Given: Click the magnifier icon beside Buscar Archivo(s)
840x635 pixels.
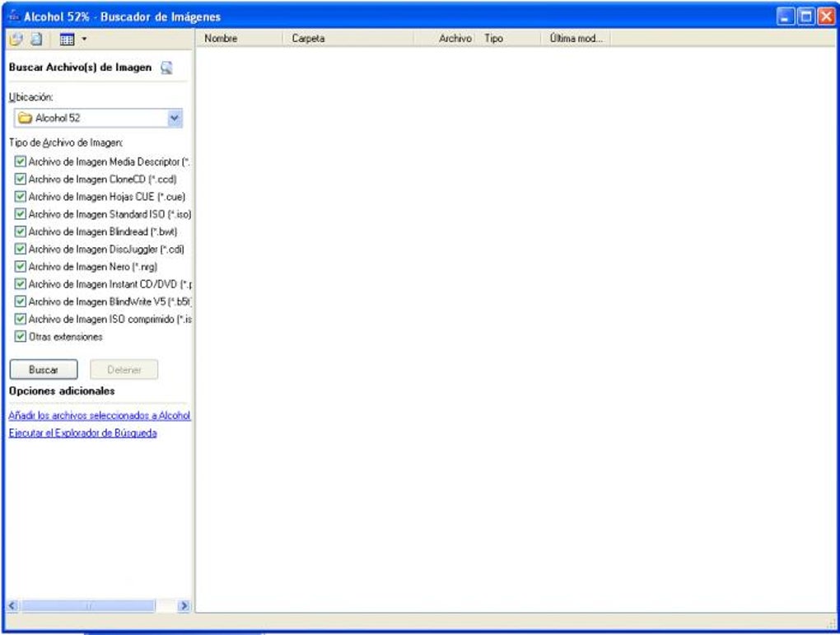Looking at the screenshot, I should coord(166,68).
